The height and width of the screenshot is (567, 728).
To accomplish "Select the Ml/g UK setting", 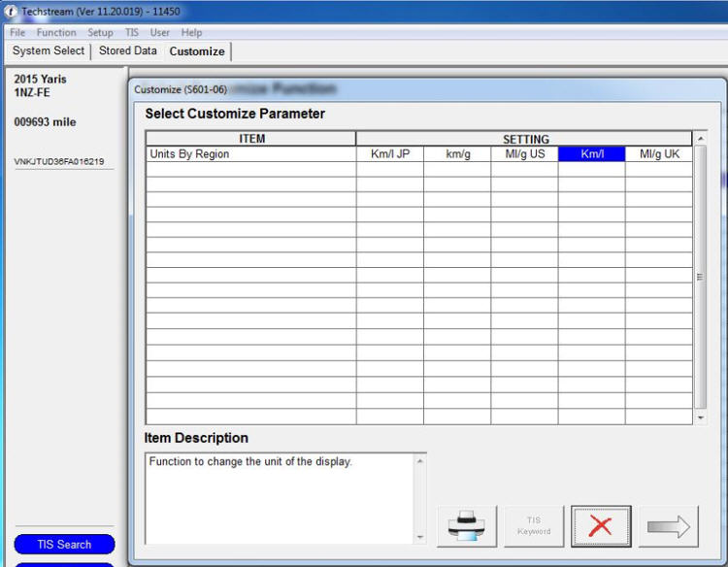I will click(x=659, y=154).
